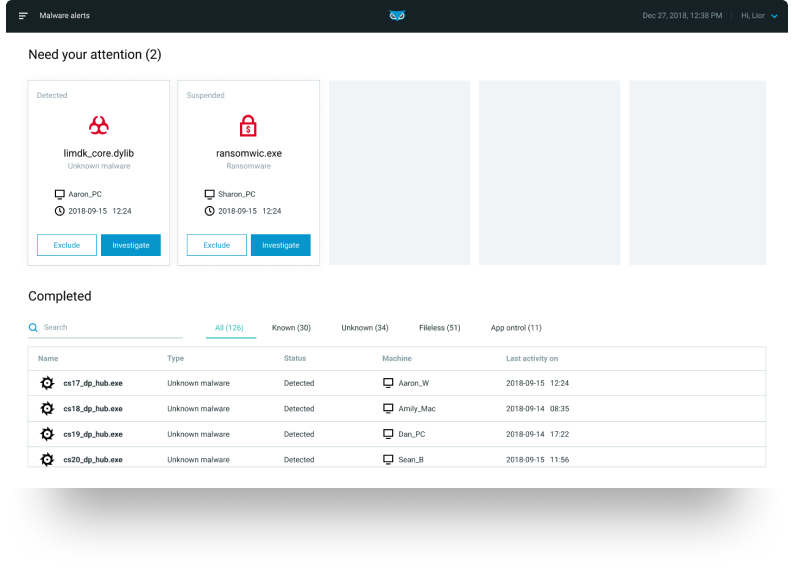
Task: Click the search magnifier icon
Action: click(x=33, y=327)
